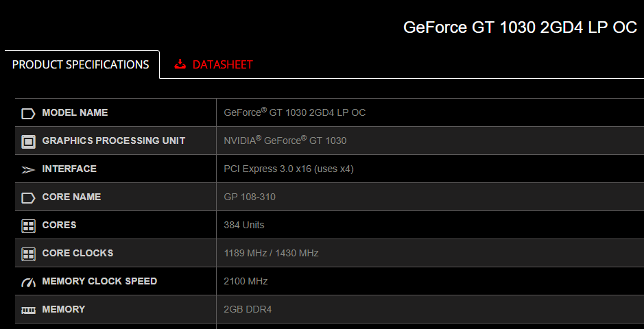Viewport: 644px width, 329px height.
Task: Click the 384 Units cores value
Action: point(244,225)
